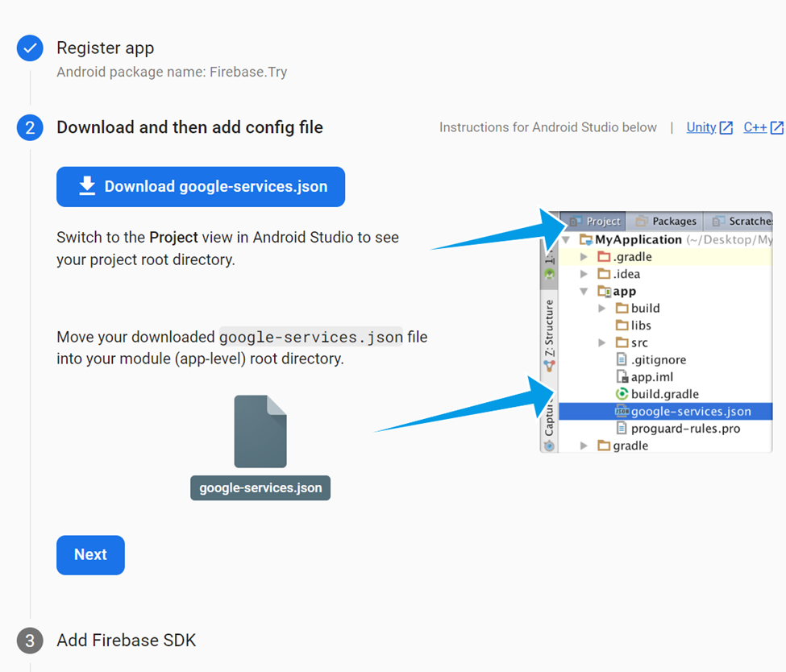Click the build folder icon
This screenshot has height=672, width=786.
(x=622, y=308)
